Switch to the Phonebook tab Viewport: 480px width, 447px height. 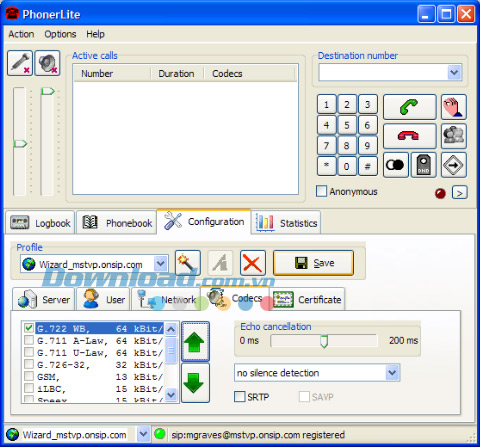[x=116, y=223]
